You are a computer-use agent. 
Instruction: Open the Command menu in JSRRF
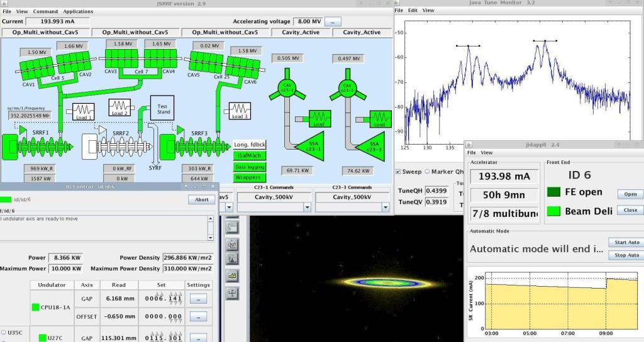[x=45, y=11]
